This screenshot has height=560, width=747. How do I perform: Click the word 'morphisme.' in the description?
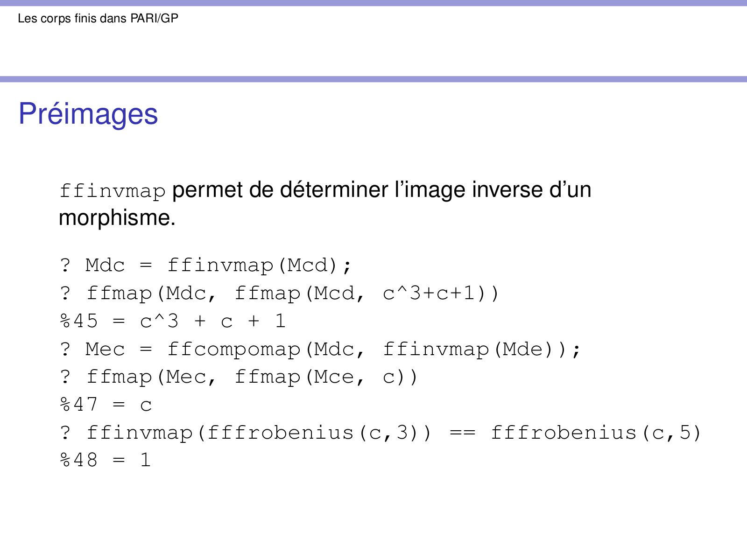coord(117,218)
